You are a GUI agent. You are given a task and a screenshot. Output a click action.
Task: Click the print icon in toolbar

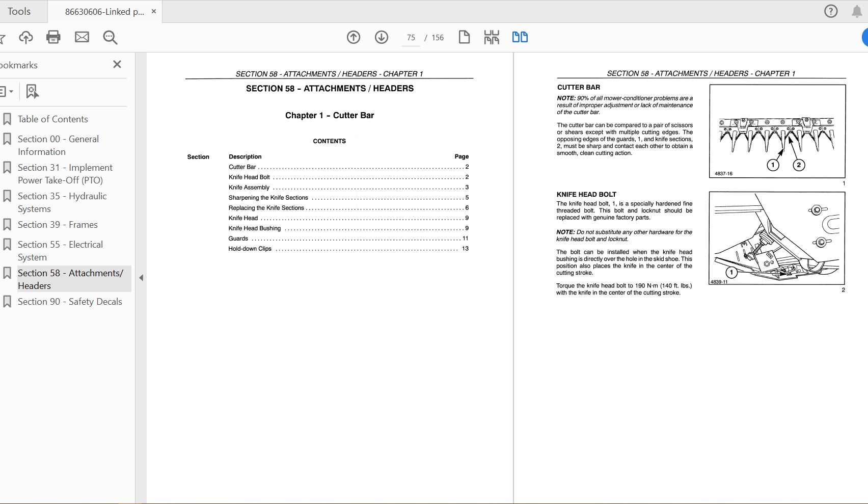coord(53,37)
